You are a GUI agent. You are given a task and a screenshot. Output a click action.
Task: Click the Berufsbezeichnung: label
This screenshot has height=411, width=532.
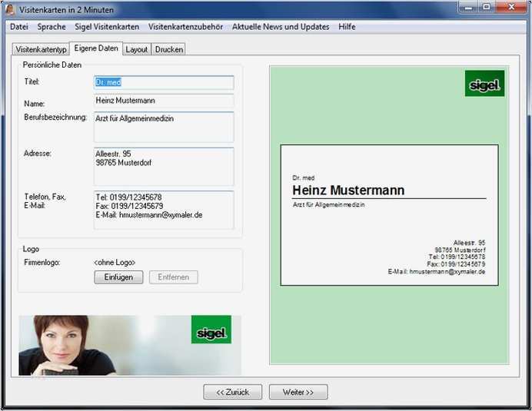point(55,118)
